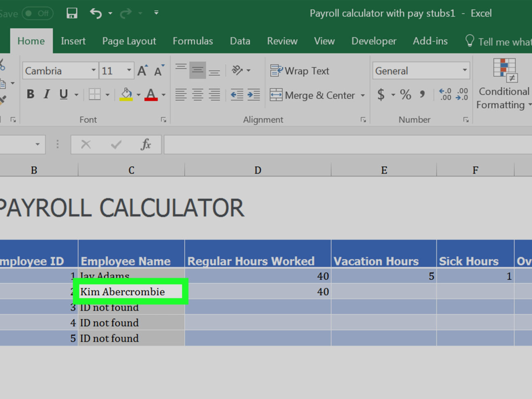
Task: Click the Percent Style icon
Action: coord(405,94)
